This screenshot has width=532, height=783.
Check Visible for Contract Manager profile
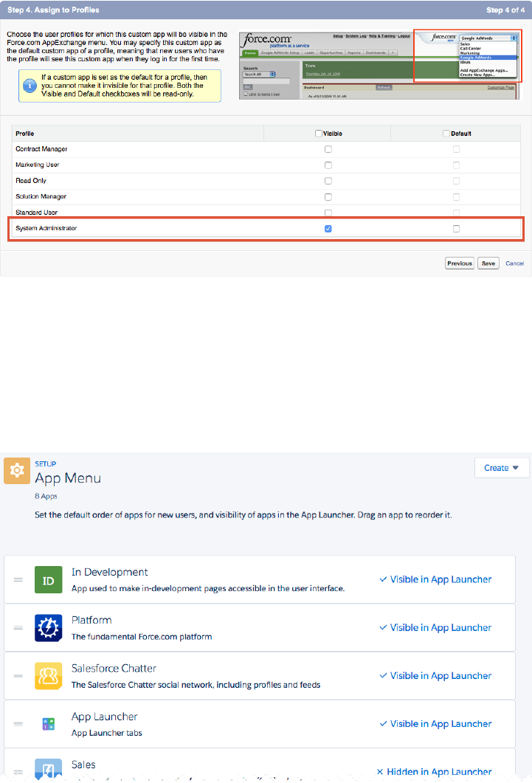[328, 149]
